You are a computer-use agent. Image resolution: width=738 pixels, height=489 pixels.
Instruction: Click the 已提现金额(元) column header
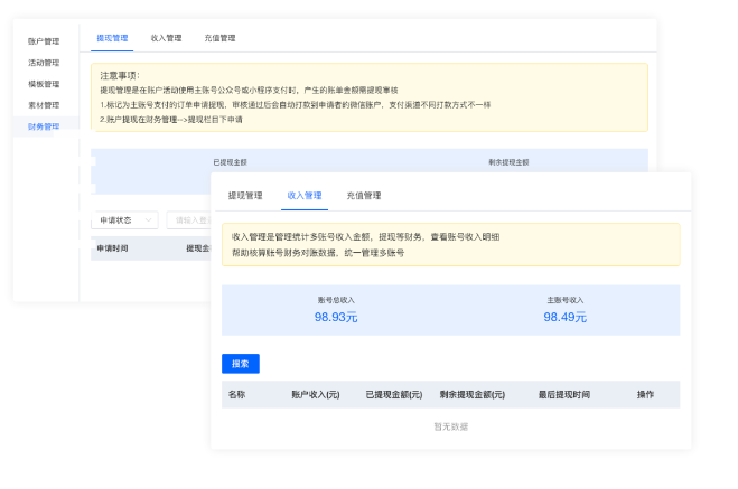[x=394, y=394]
